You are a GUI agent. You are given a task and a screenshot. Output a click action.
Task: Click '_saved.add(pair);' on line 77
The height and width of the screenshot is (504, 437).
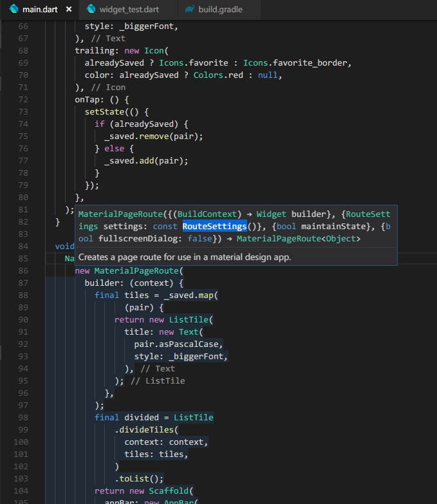point(146,161)
